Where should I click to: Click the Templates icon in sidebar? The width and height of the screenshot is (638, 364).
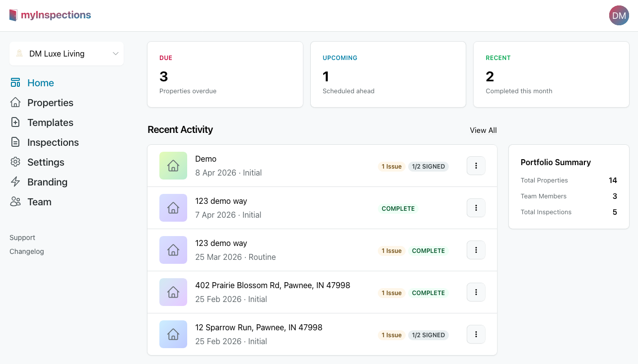tap(15, 122)
